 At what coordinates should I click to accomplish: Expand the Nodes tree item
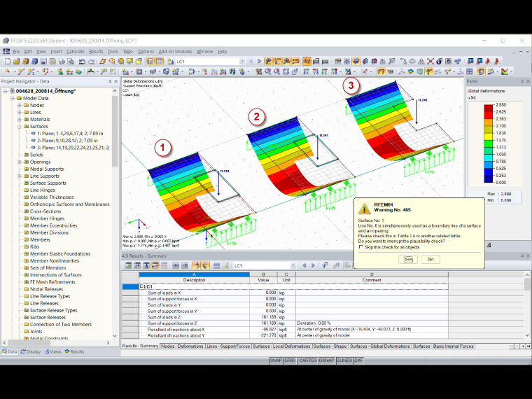(x=20, y=105)
